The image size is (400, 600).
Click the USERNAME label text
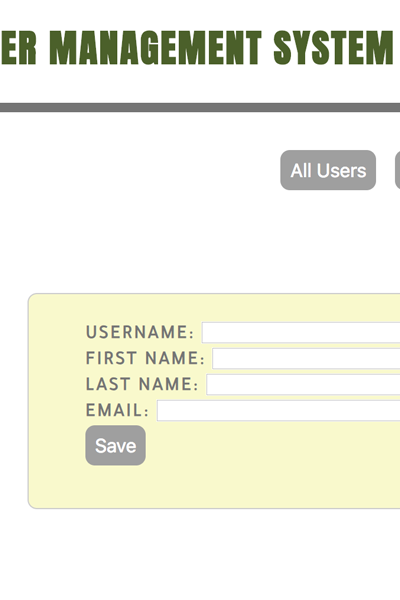(x=140, y=332)
